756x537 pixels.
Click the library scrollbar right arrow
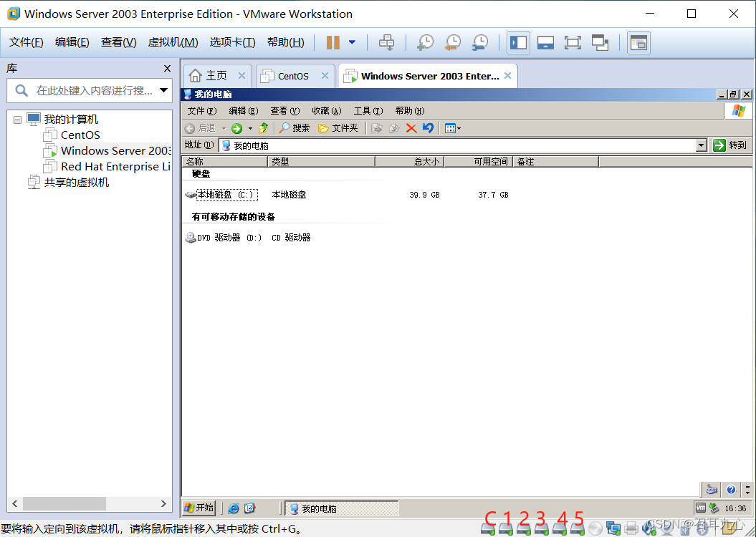coord(163,504)
